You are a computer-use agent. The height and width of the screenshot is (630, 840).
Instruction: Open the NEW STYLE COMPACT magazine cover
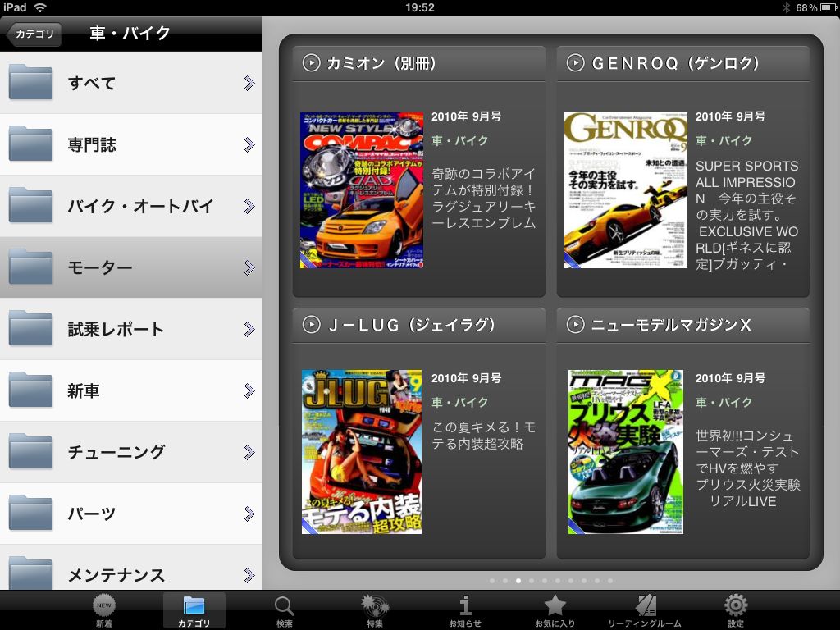362,190
